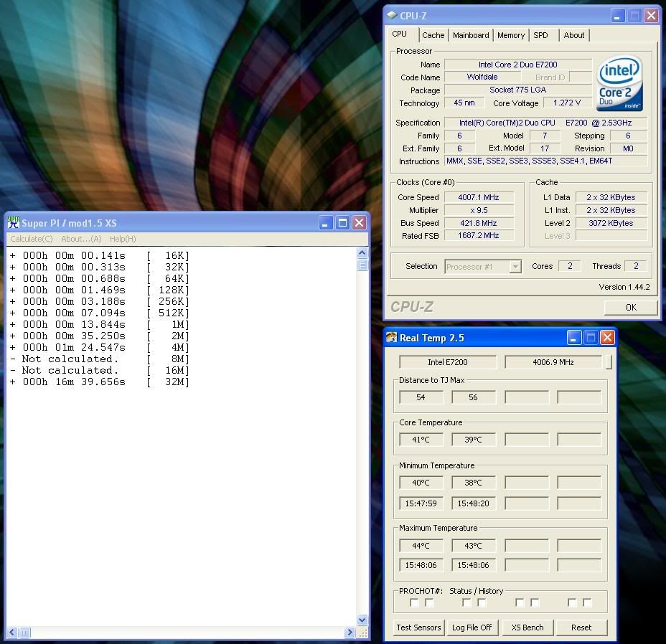Maximize the Super PI window

[342, 222]
